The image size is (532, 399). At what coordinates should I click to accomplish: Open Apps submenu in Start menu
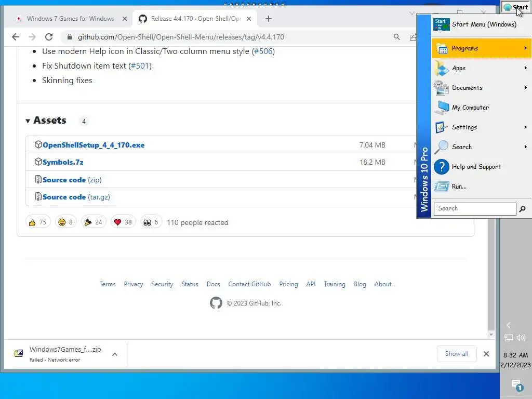coord(482,68)
